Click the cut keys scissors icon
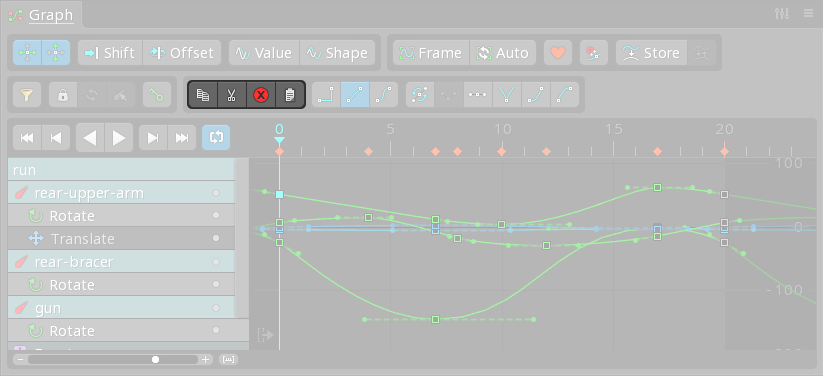Screen dimensions: 823x376 click(231, 95)
